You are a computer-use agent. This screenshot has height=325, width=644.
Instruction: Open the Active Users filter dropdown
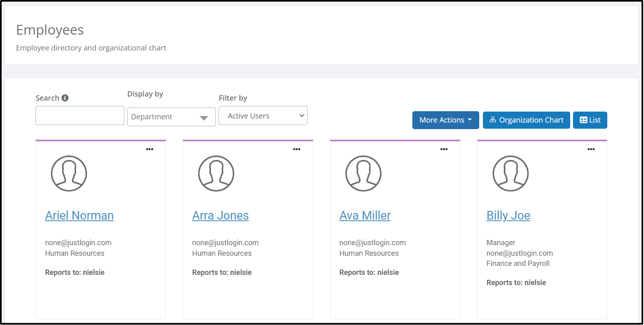263,116
